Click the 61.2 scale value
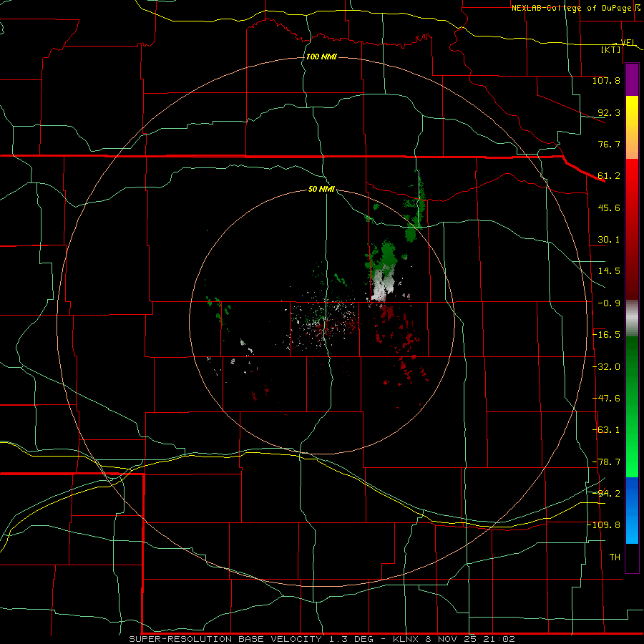This screenshot has height=644, width=644. pyautogui.click(x=609, y=176)
